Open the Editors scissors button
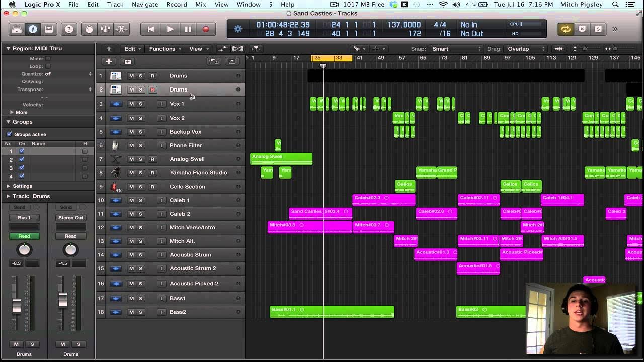Viewport: 644px width, 362px height. 121,29
